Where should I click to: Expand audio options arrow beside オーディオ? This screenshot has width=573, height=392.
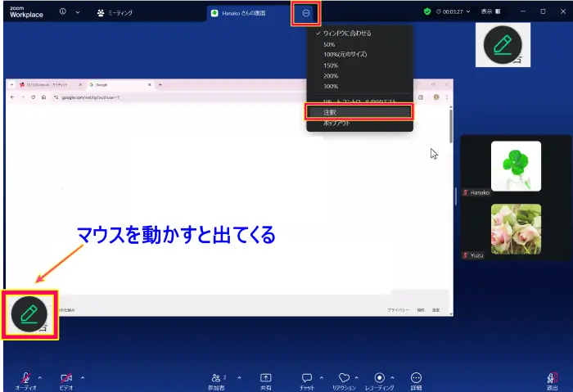tap(42, 377)
